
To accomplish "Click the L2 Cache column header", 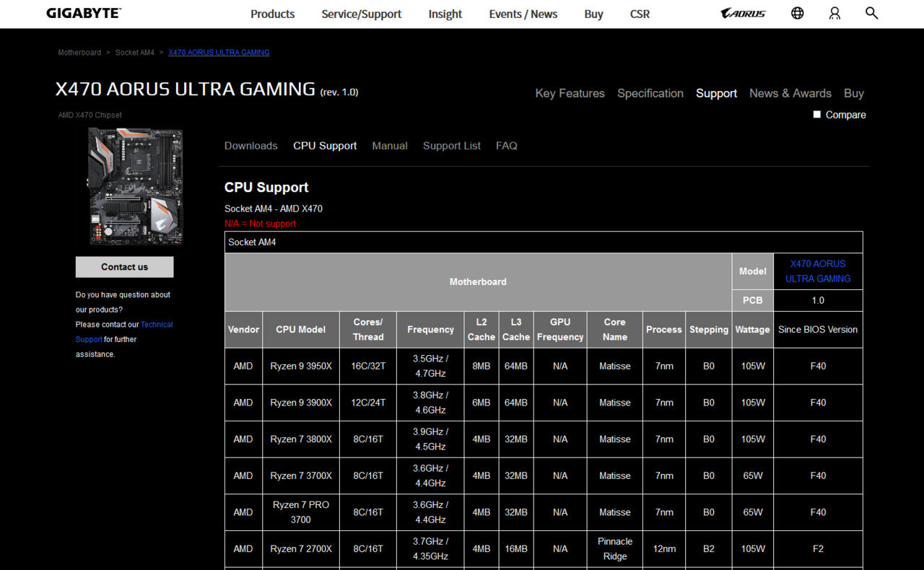I will pos(481,330).
